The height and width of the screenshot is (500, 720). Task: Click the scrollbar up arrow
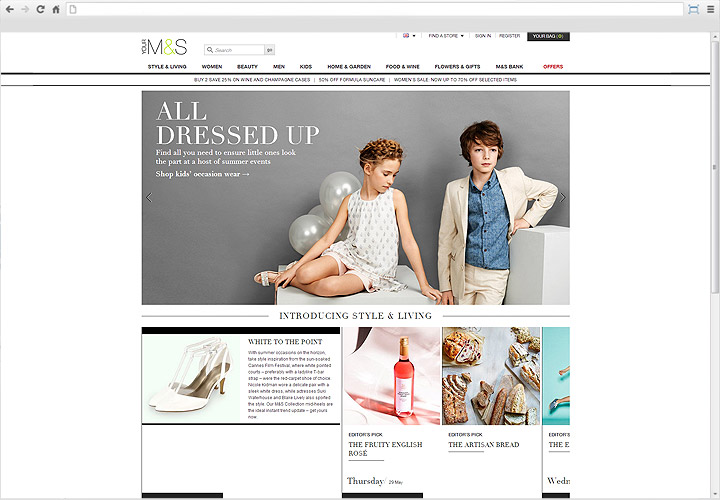click(714, 36)
